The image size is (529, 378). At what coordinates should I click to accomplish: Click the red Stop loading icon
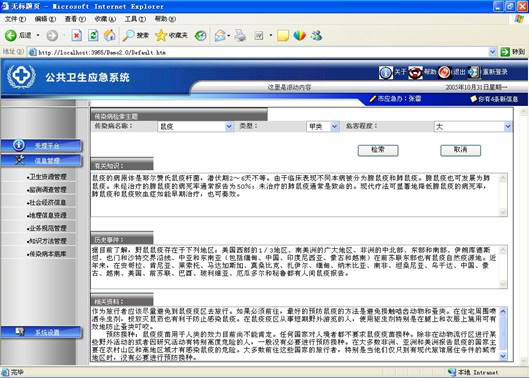pyautogui.click(x=77, y=35)
